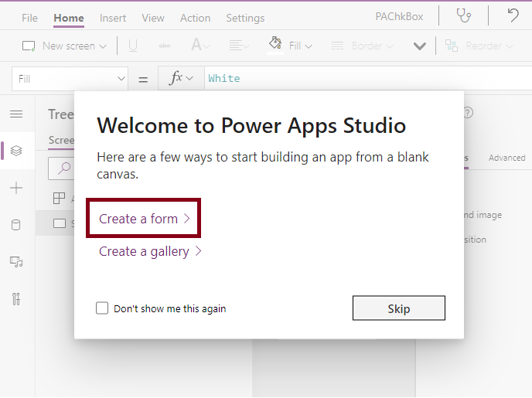Open the View tab

click(x=153, y=18)
